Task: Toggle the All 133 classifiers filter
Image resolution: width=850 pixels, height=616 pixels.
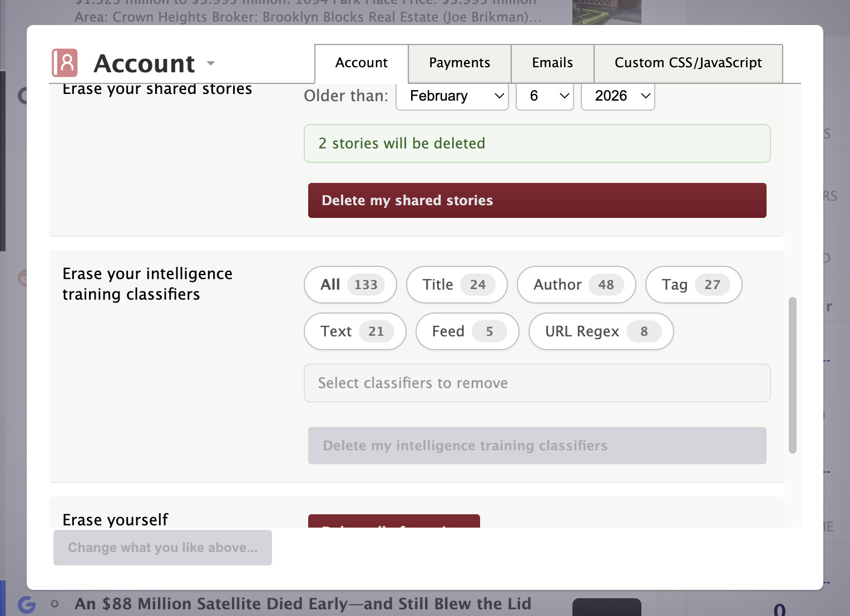Action: coord(350,285)
